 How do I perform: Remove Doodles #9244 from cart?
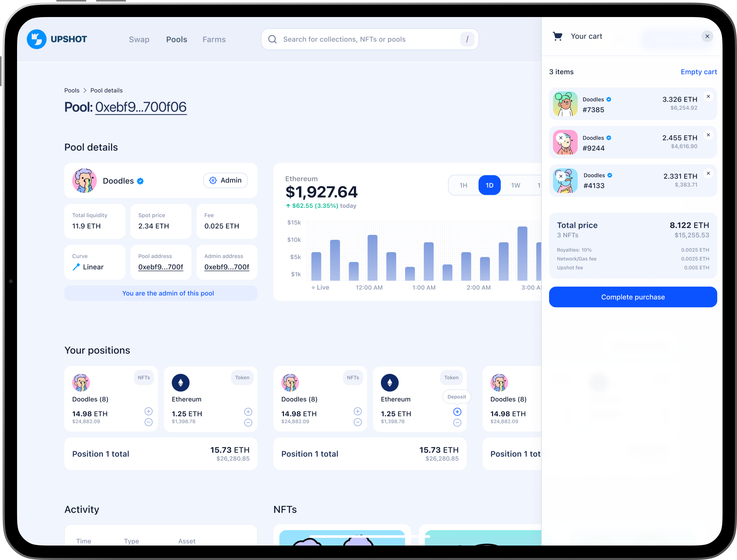point(708,135)
